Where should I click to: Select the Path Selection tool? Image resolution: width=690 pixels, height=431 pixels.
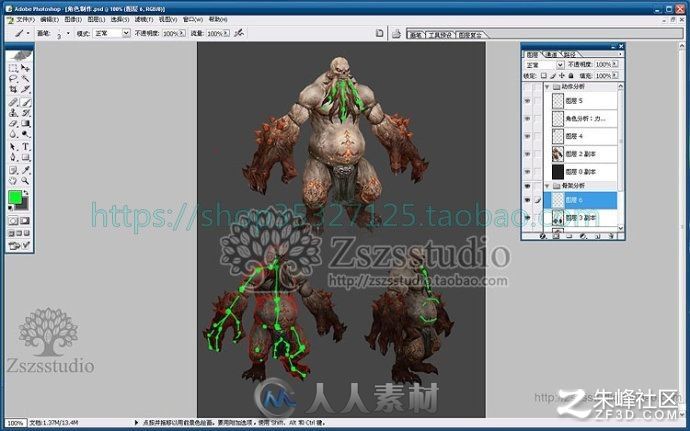point(13,147)
